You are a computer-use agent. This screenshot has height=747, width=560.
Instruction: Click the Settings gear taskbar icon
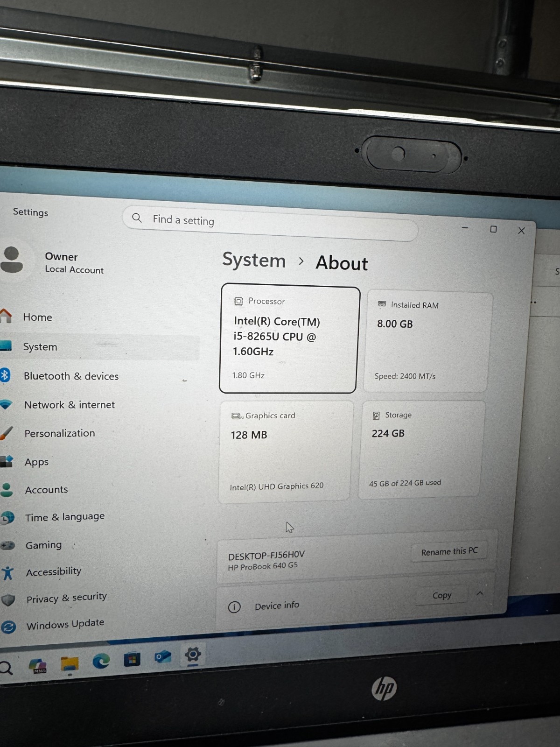pyautogui.click(x=193, y=655)
